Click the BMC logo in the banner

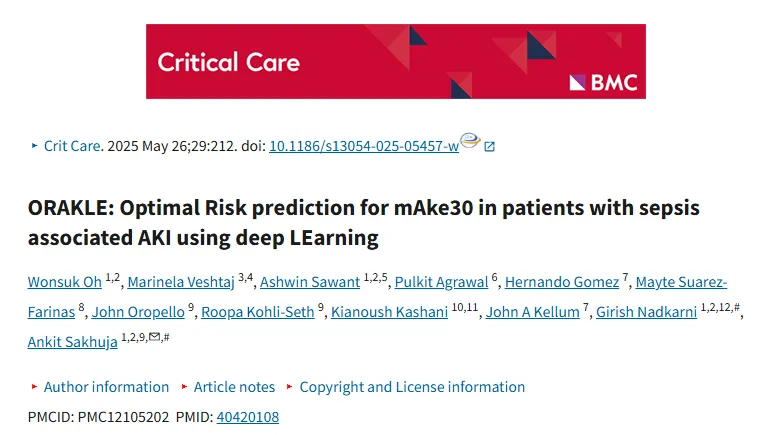603,83
